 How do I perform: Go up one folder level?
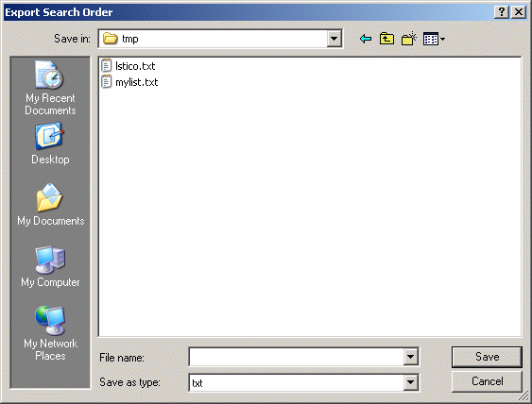pyautogui.click(x=386, y=39)
